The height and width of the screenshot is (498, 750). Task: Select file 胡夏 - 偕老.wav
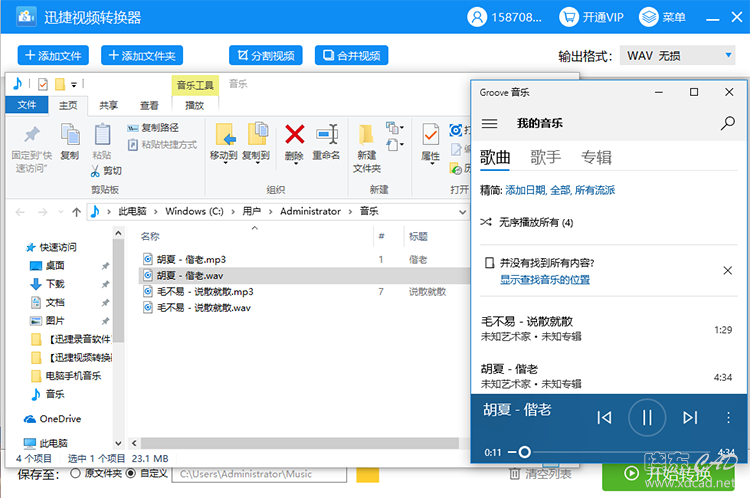click(x=304, y=276)
